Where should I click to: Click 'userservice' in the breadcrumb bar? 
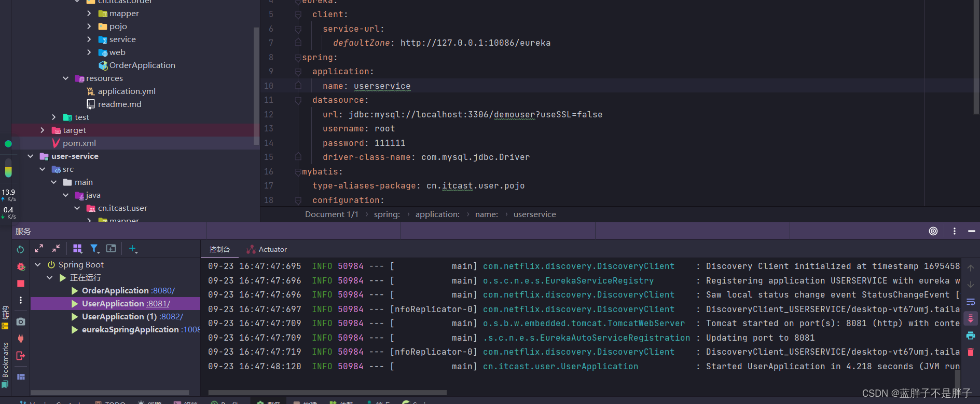coord(535,214)
